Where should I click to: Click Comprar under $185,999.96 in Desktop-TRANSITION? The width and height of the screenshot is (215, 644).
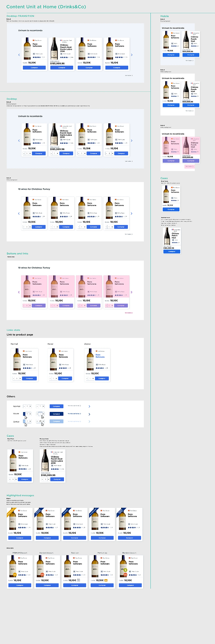click(x=62, y=67)
